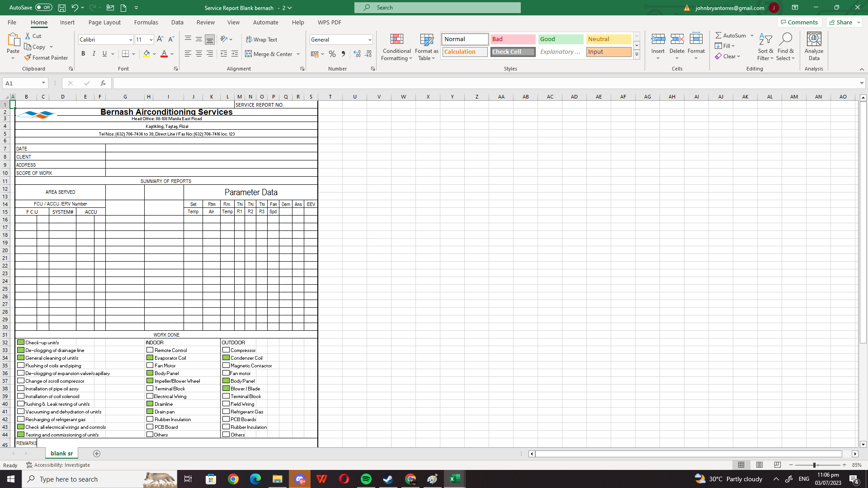Expand the Calibri font name dropdown
868x488 pixels.
tap(131, 40)
